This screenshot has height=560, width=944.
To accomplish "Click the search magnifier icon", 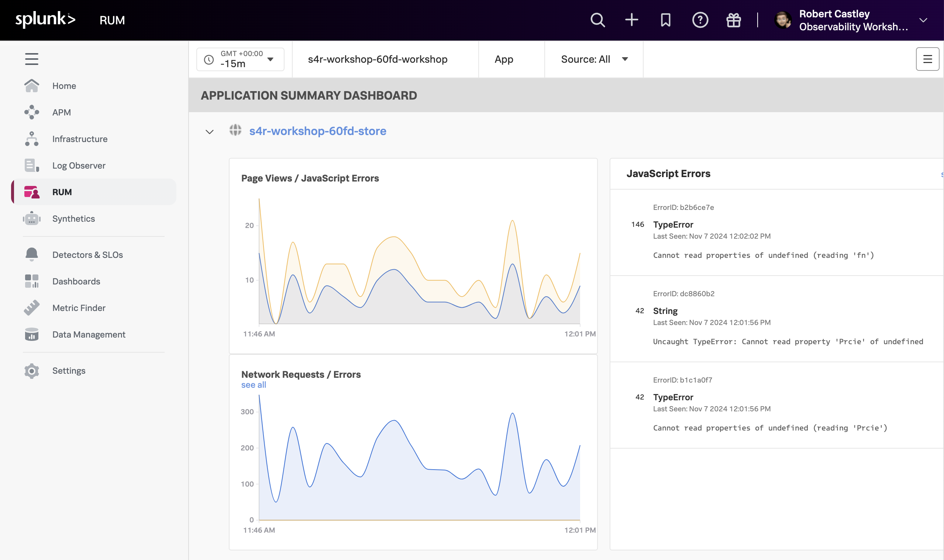I will coord(597,20).
